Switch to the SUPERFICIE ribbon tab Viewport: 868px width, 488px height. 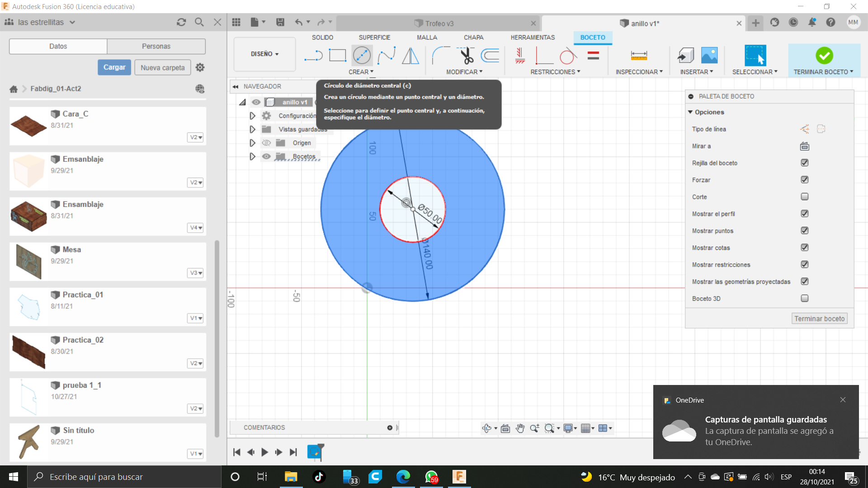(x=374, y=38)
